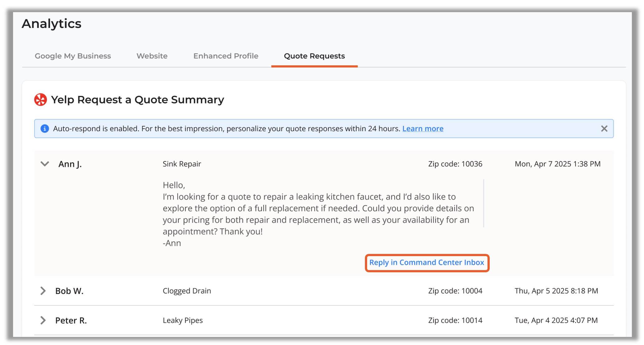Click the Leaky Pipes service label
The width and height of the screenshot is (644, 345).
183,320
